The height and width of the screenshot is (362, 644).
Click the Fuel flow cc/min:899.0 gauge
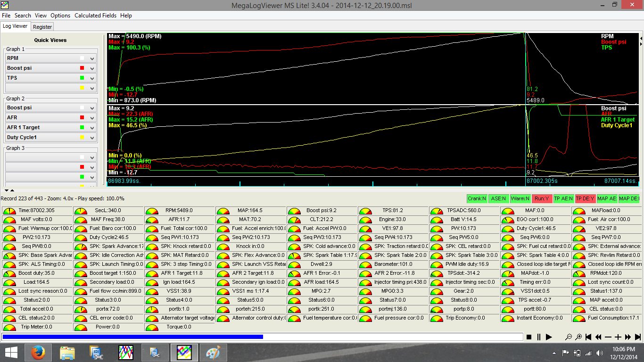(108, 291)
